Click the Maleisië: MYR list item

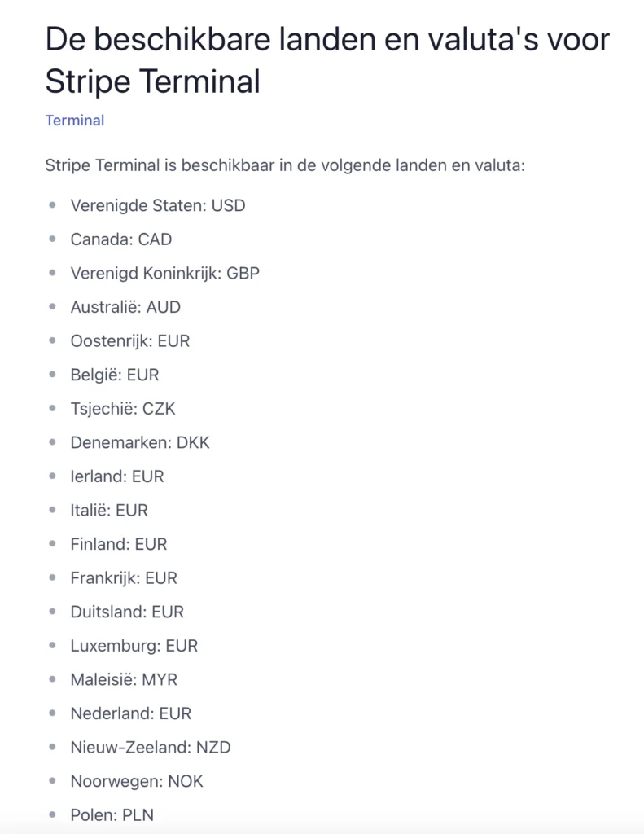pyautogui.click(x=124, y=679)
